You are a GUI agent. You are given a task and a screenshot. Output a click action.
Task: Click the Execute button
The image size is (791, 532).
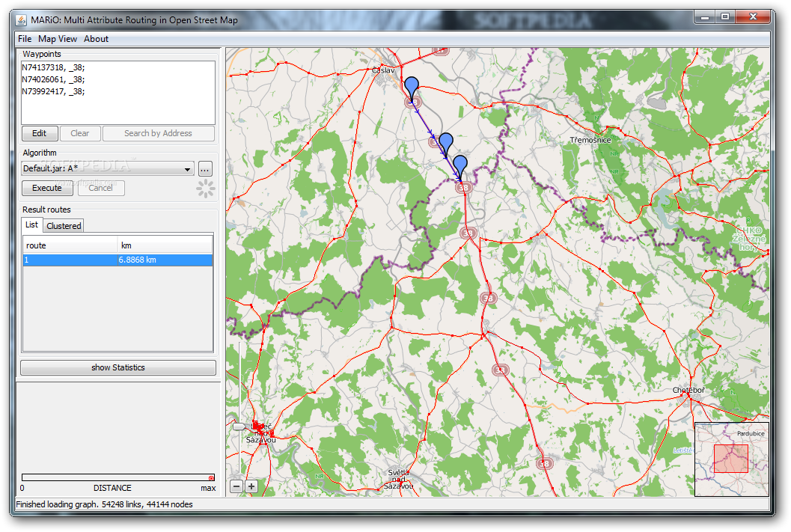[47, 188]
